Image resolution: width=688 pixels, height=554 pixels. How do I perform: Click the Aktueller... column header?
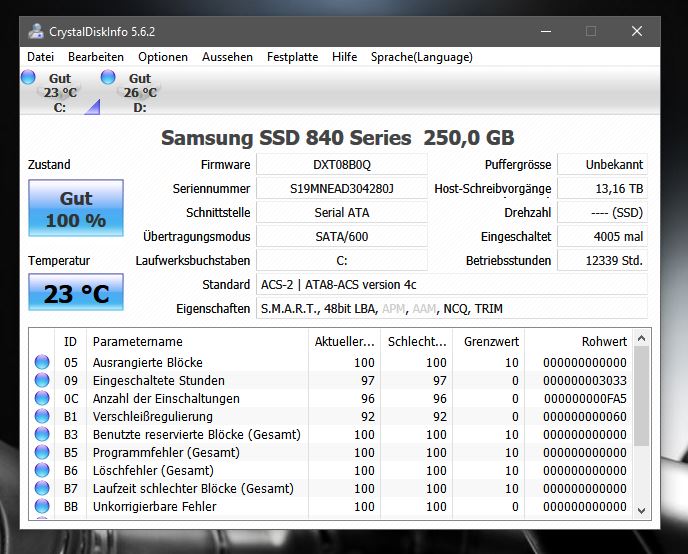pos(344,341)
